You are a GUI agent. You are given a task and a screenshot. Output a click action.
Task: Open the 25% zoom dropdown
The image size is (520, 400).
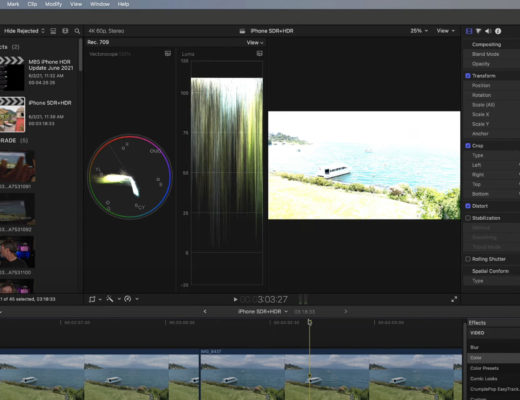pos(419,31)
